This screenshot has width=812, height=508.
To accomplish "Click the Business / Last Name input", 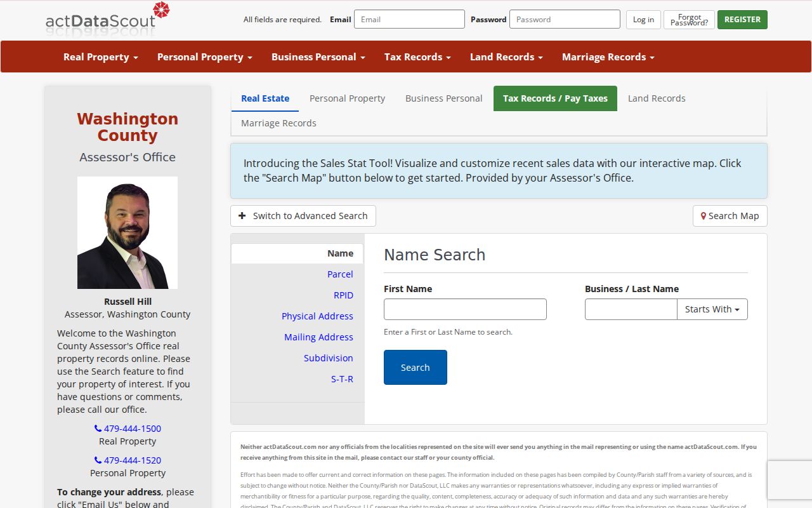I will click(x=631, y=309).
